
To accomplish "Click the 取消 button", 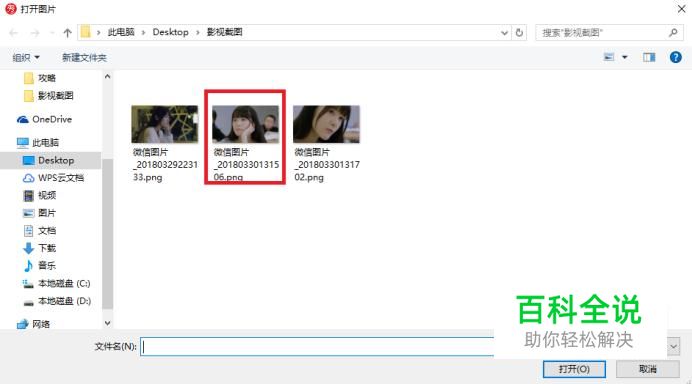I will pyautogui.click(x=647, y=369).
